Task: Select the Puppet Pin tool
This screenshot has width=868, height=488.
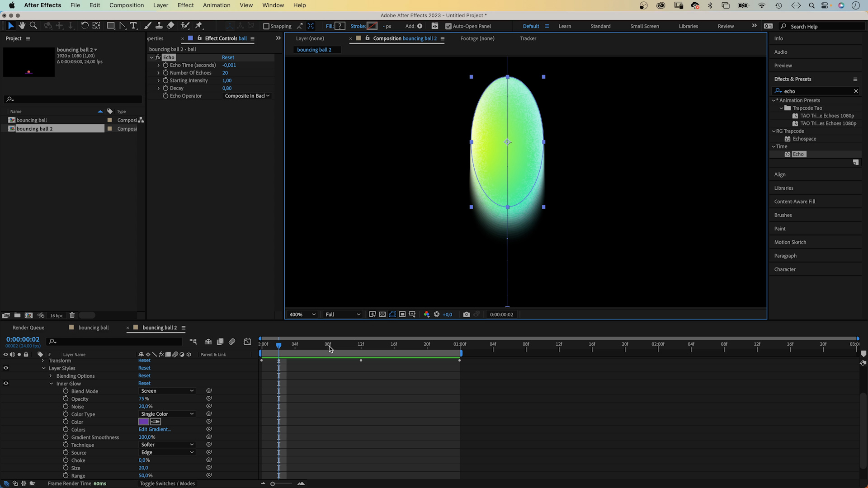Action: coord(199,26)
